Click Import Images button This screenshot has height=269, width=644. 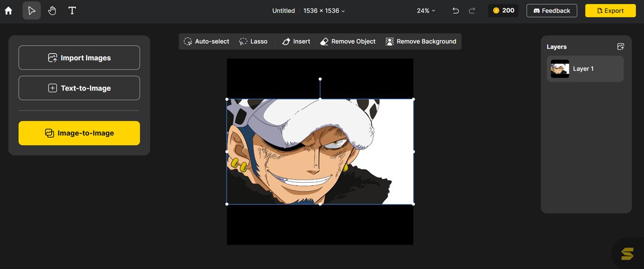(79, 58)
